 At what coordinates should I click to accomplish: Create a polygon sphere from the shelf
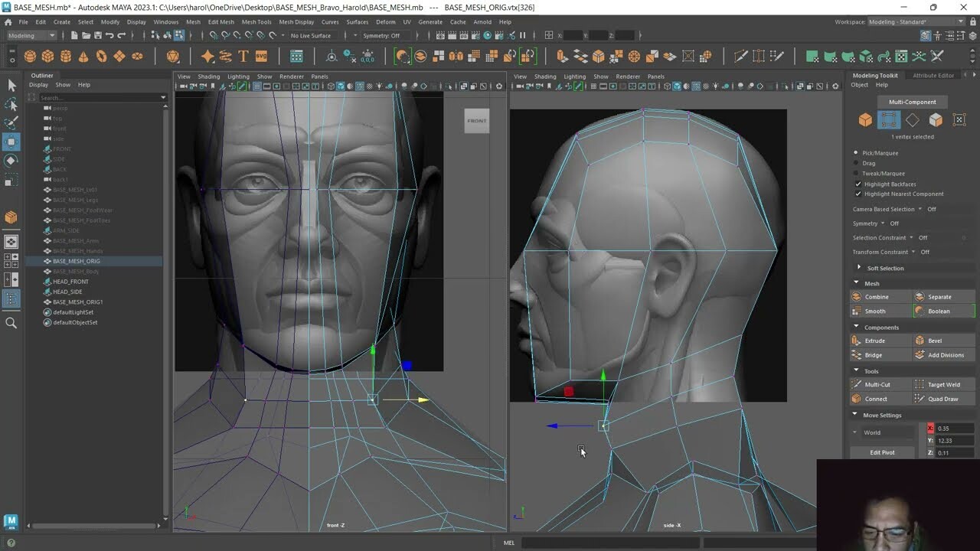[x=30, y=57]
